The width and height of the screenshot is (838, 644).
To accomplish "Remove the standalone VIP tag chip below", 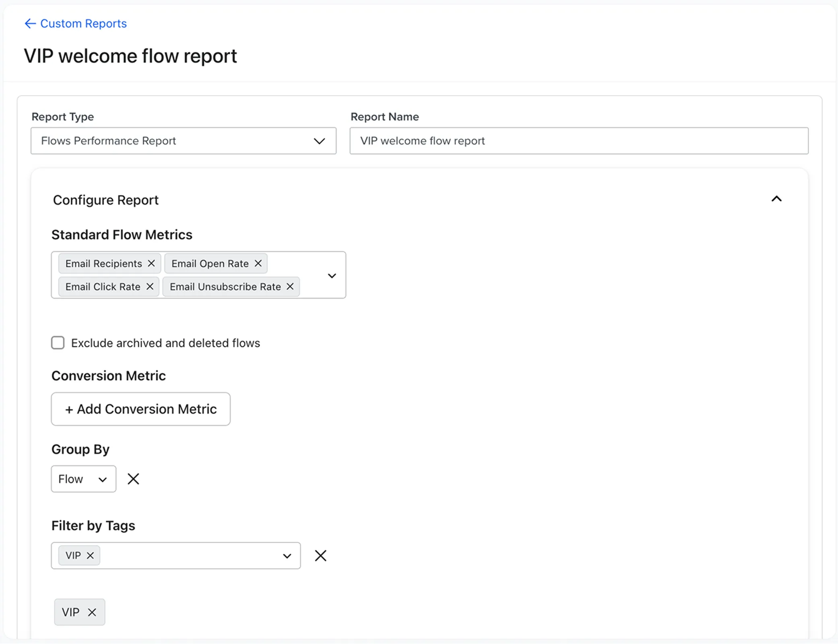I will click(92, 612).
